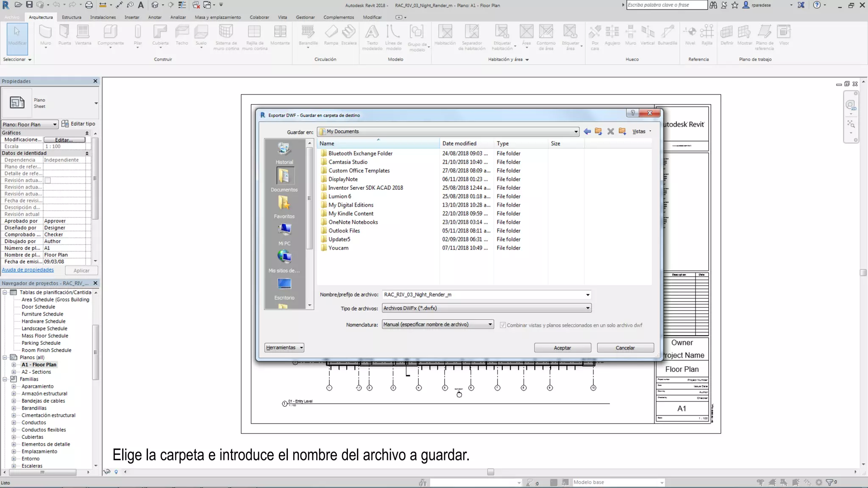The width and height of the screenshot is (868, 488).
Task: Open the Arquitectura ribbon tab
Action: (x=41, y=17)
